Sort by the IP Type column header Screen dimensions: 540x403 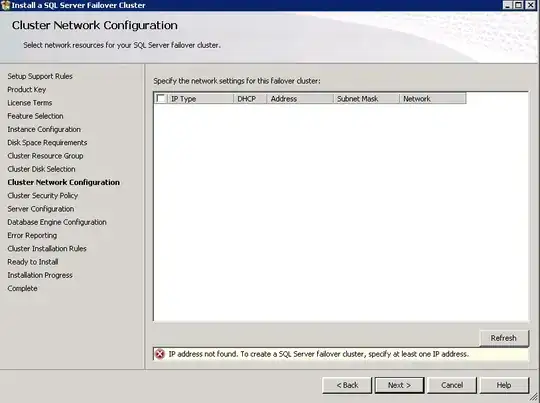(x=201, y=99)
